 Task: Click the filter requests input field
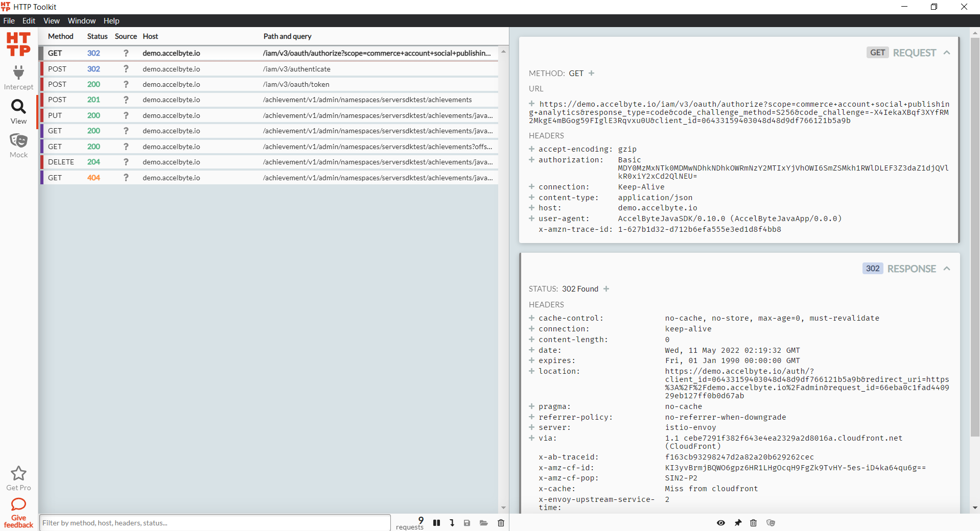point(215,523)
